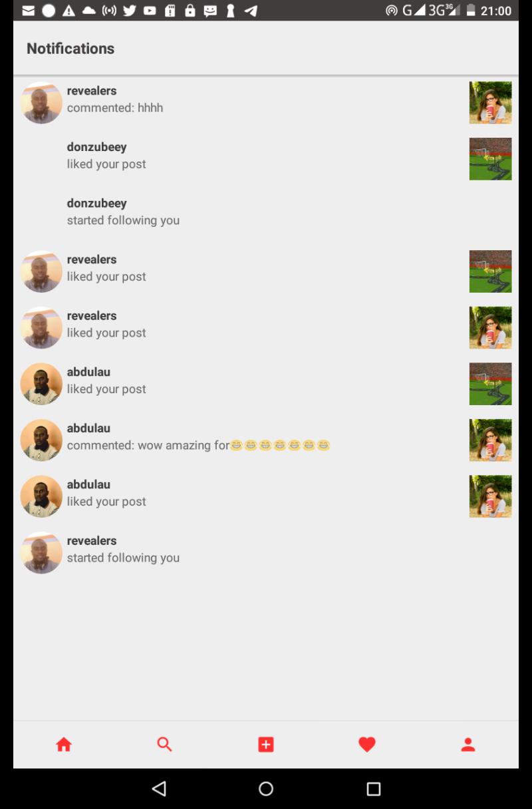Open donzubeey started following you notification
The image size is (532, 809).
(x=266, y=212)
